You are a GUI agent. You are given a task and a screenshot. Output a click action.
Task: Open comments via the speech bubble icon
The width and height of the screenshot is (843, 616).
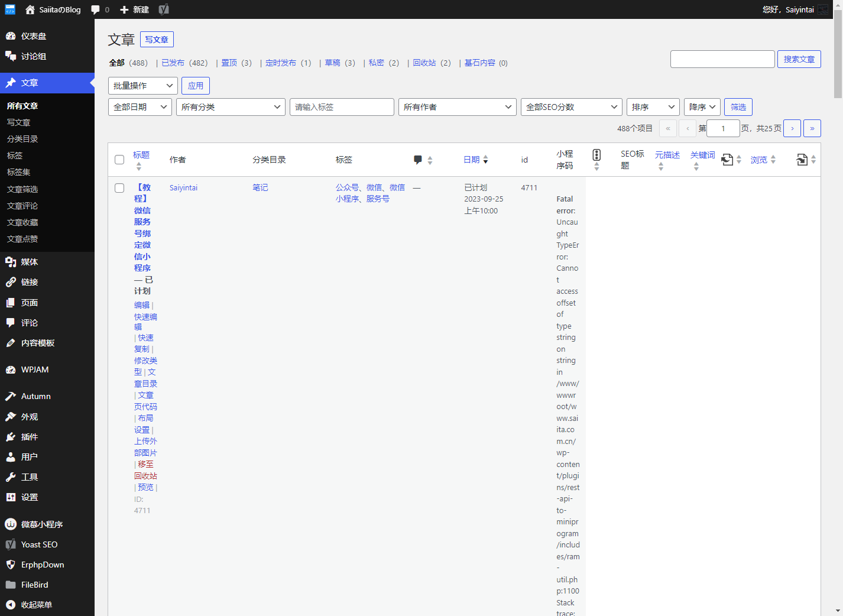[x=95, y=9]
